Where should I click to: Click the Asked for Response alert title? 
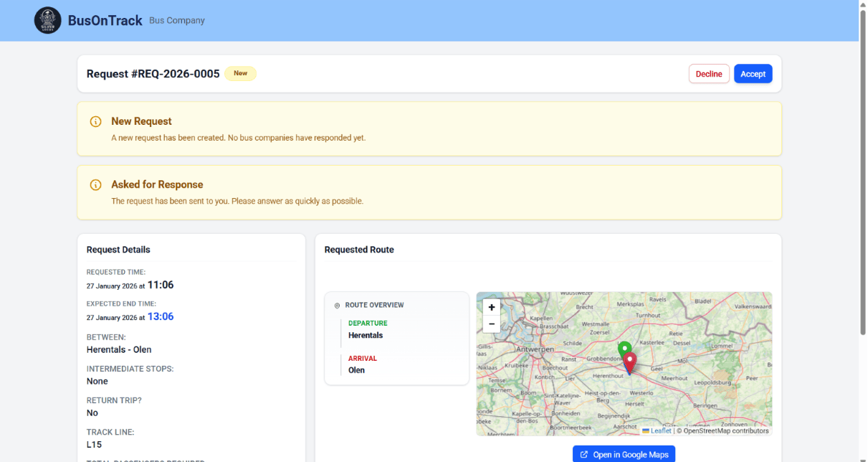click(x=157, y=184)
